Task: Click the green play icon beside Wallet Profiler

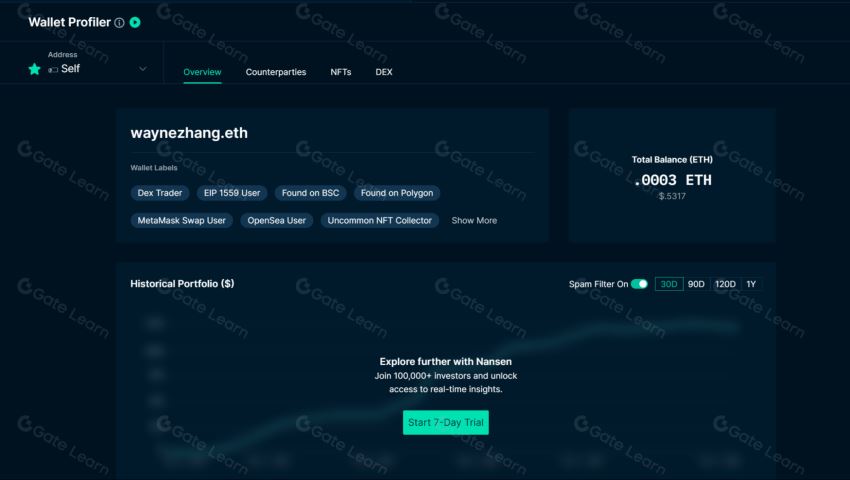Action: click(x=135, y=22)
